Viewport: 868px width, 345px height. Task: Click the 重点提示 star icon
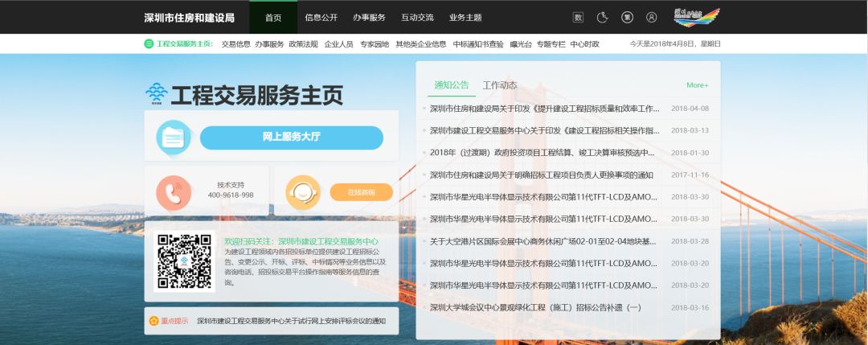pos(154,321)
